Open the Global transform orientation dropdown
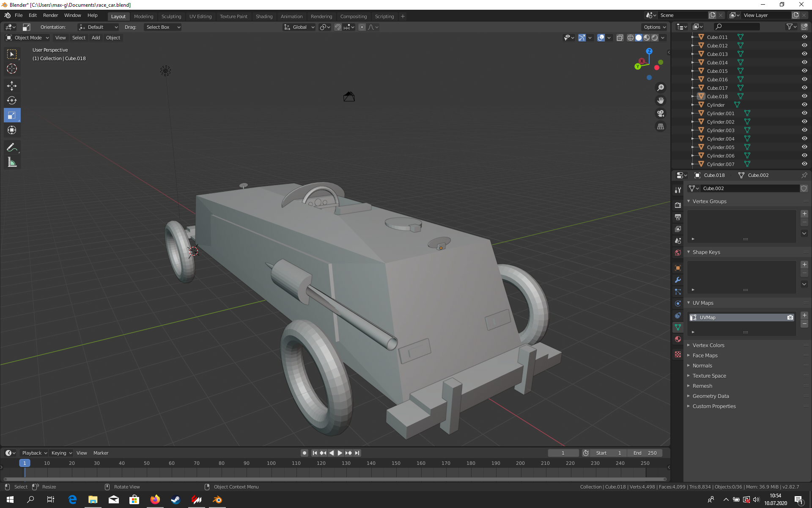Screen dimensions: 812x508 coord(299,27)
